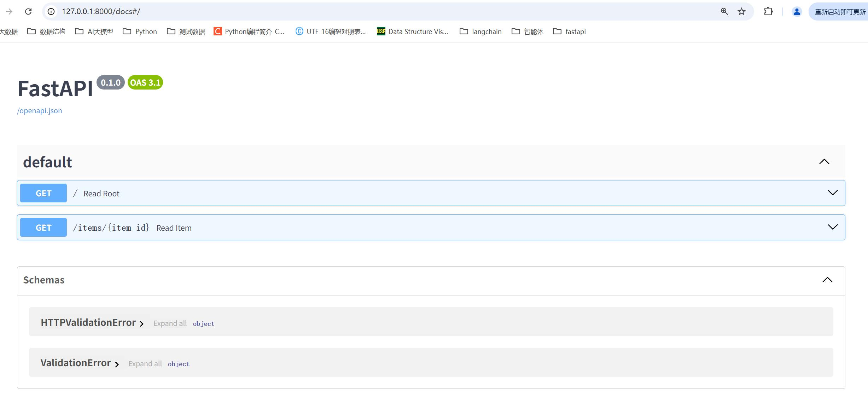The image size is (868, 397).
Task: Click the GET badge for Read Root
Action: tap(43, 193)
